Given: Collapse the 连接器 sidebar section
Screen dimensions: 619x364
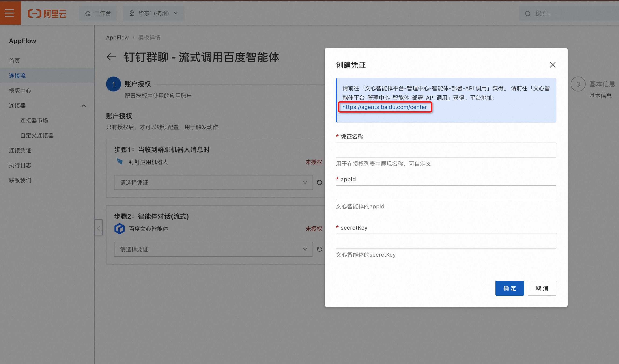Looking at the screenshot, I should click(84, 105).
